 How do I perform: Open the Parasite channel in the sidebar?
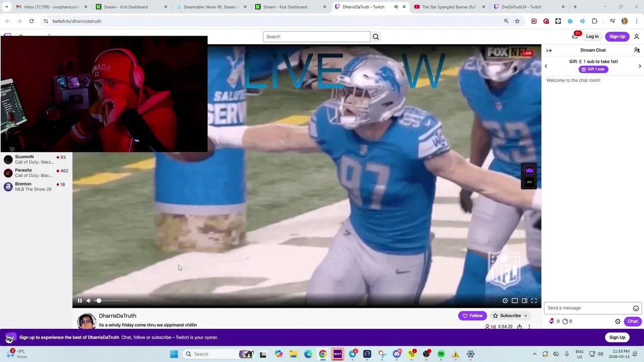click(36, 173)
